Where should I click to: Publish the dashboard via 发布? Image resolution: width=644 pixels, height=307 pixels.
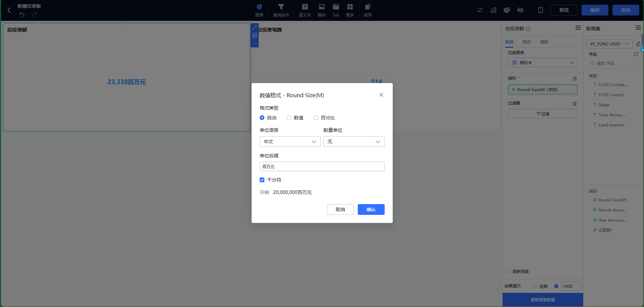625,10
